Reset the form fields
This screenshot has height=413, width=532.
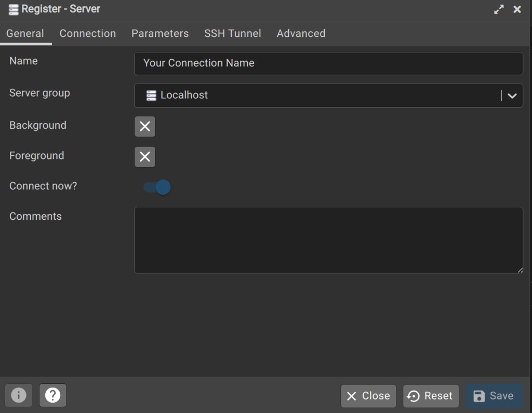pyautogui.click(x=431, y=396)
